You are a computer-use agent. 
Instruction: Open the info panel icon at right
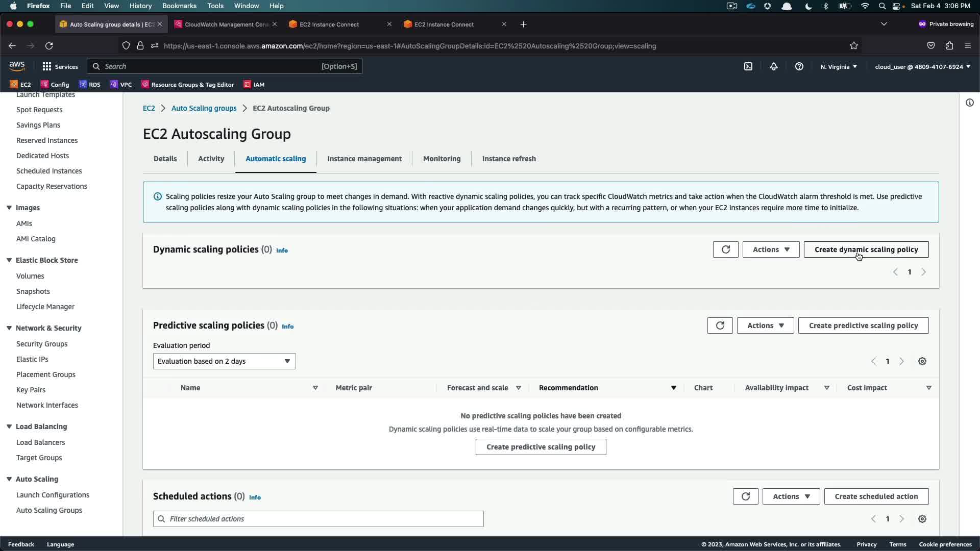[969, 103]
